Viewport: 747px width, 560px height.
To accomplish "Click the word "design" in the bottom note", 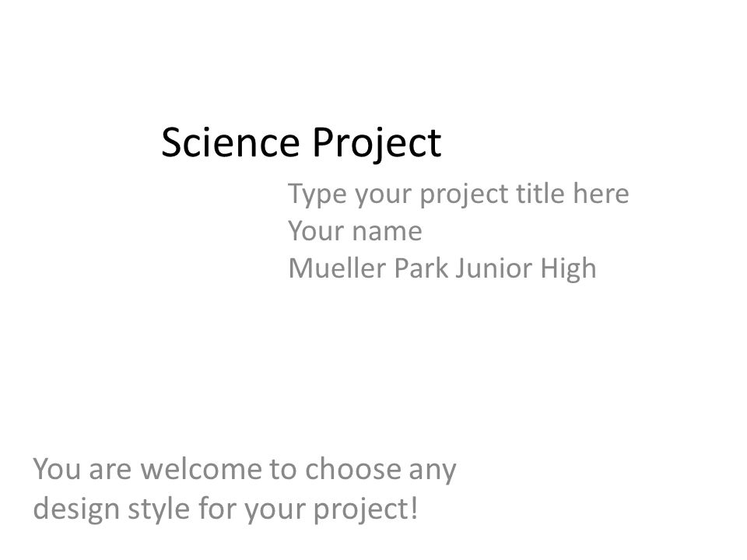I will coord(76,510).
